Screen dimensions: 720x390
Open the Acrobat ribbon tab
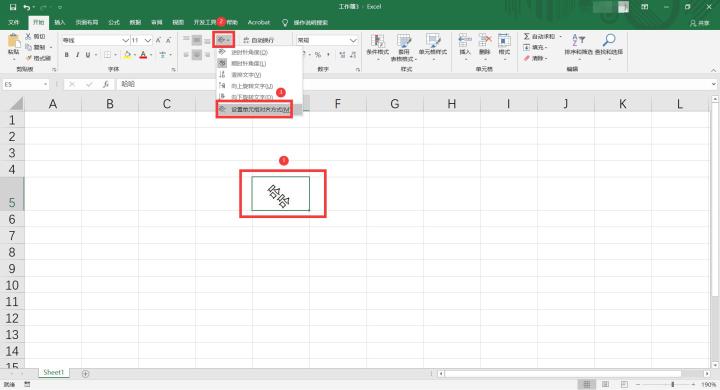pos(259,23)
